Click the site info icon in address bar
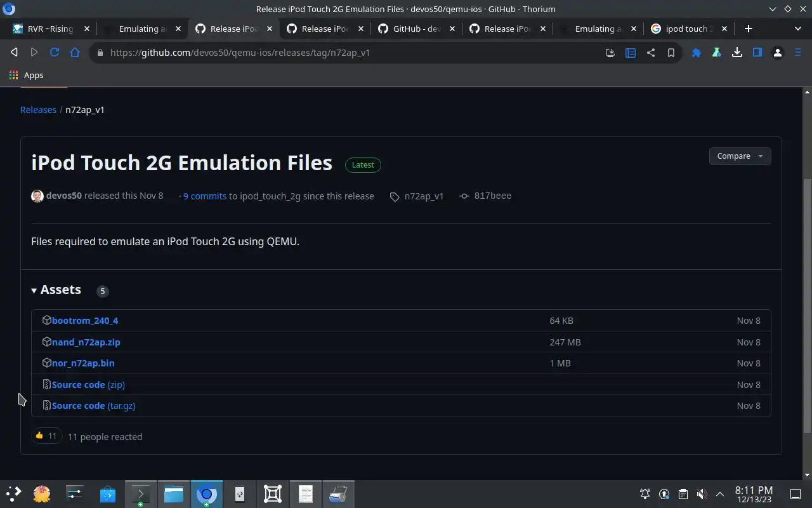Screen dimensions: 812x508 click(100, 53)
